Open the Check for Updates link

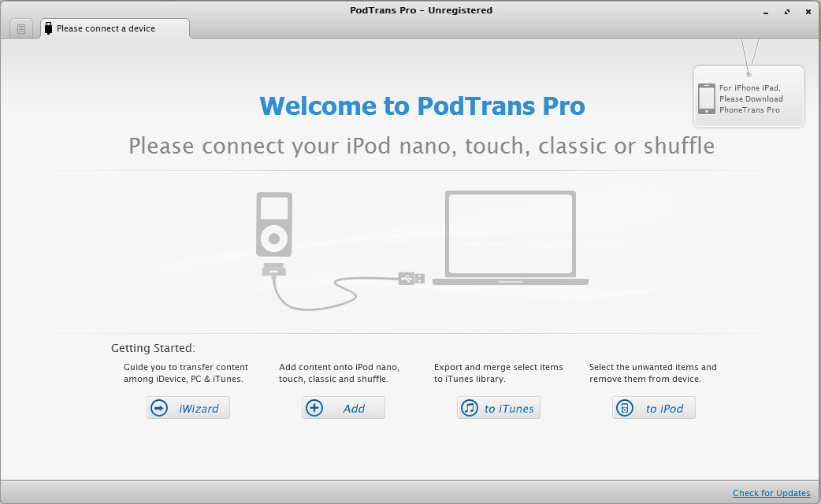[771, 493]
